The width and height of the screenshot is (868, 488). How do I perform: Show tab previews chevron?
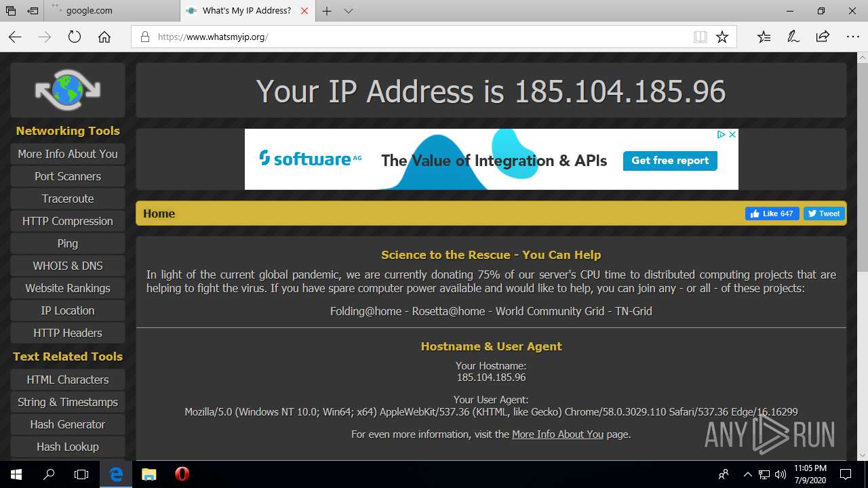coord(349,11)
